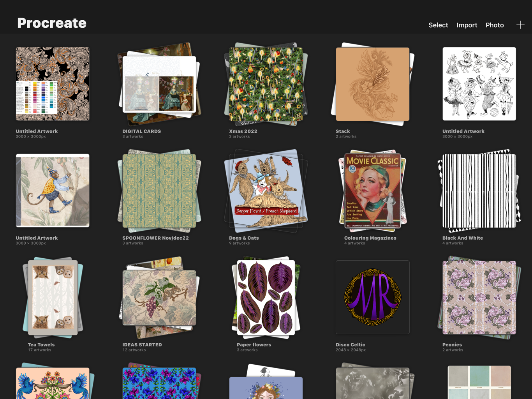Click '17 artworks' under Tea Towels
This screenshot has width=532, height=399.
(39, 350)
